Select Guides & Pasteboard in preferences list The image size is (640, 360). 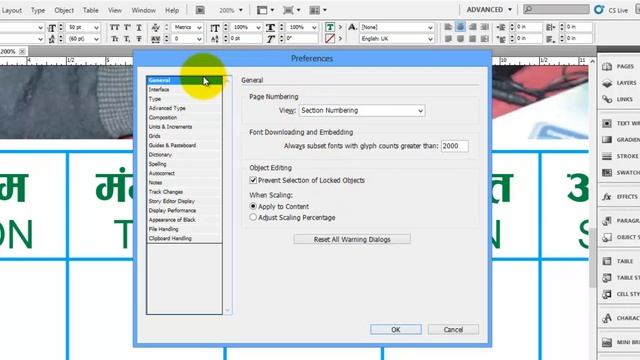pyautogui.click(x=184, y=145)
